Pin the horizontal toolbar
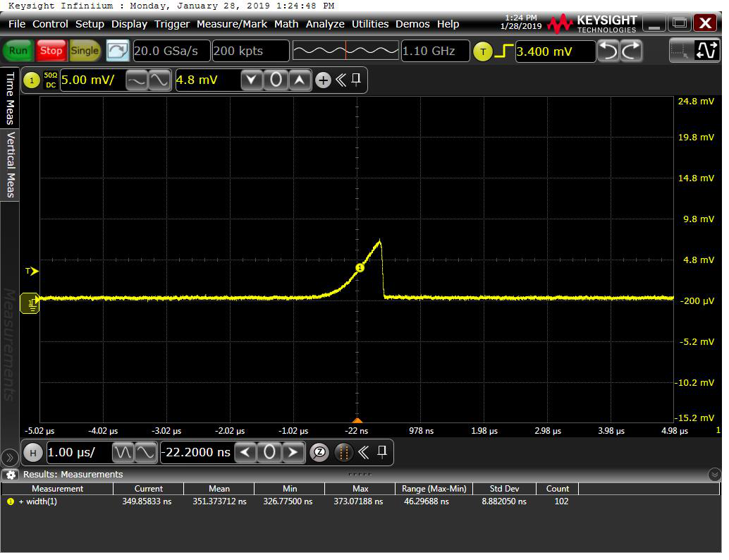Viewport: 729px width, 560px height. pyautogui.click(x=382, y=451)
